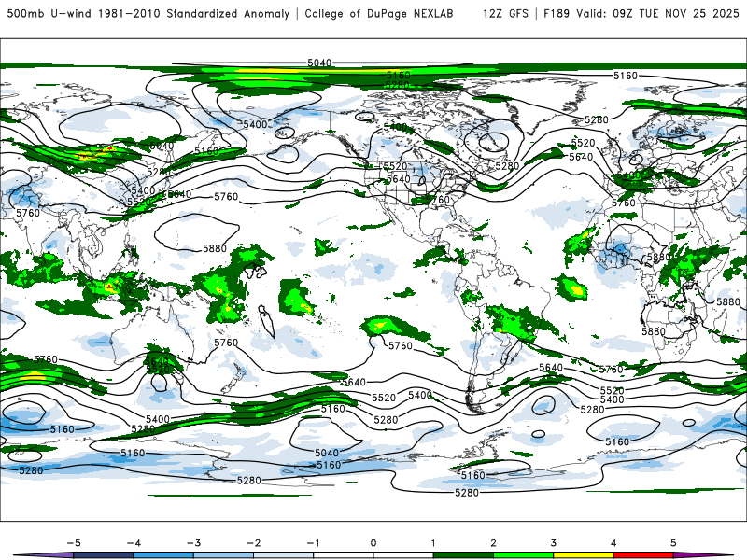Click the colorbar label '-2'
Viewport: 747px width, 560px height.
point(253,543)
